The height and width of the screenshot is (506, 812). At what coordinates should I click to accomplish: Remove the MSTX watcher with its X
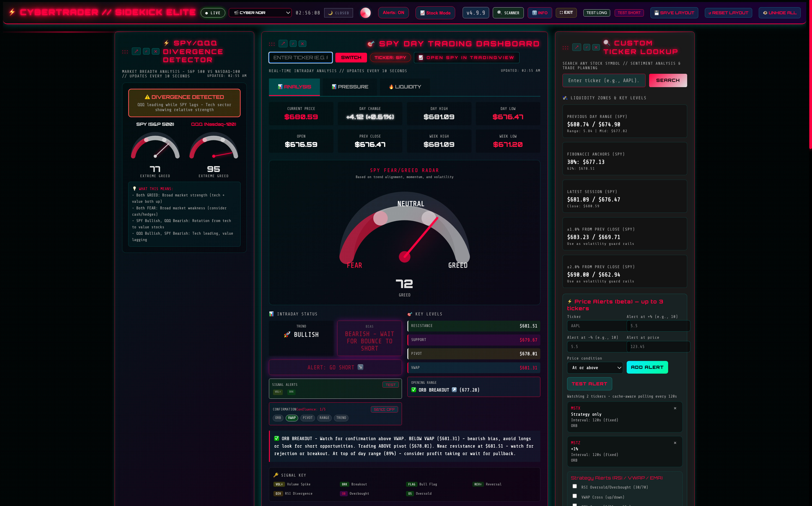click(x=675, y=408)
